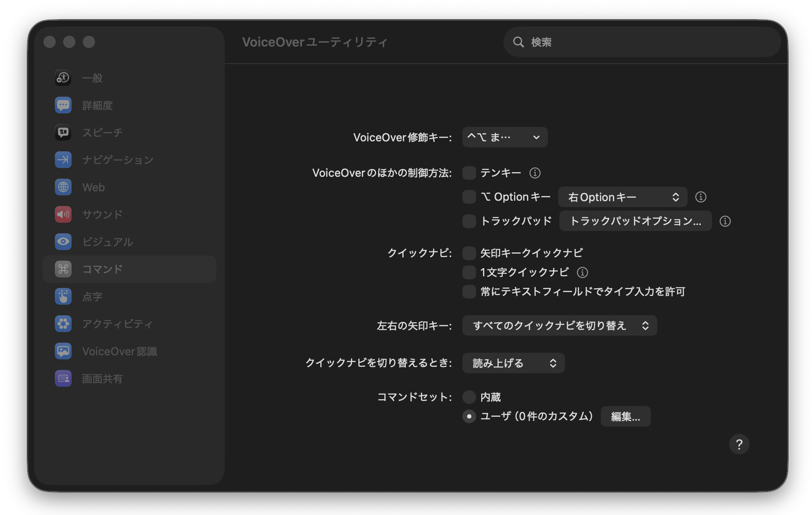This screenshot has width=812, height=515.
Task: Click the 詳細度 speech-bubble icon
Action: tap(63, 105)
